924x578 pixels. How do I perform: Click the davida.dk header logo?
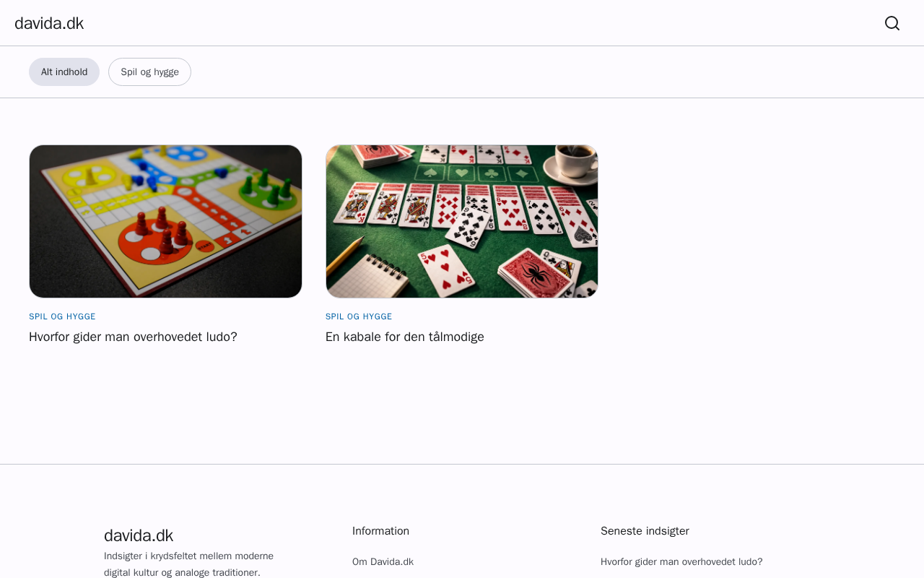[49, 23]
